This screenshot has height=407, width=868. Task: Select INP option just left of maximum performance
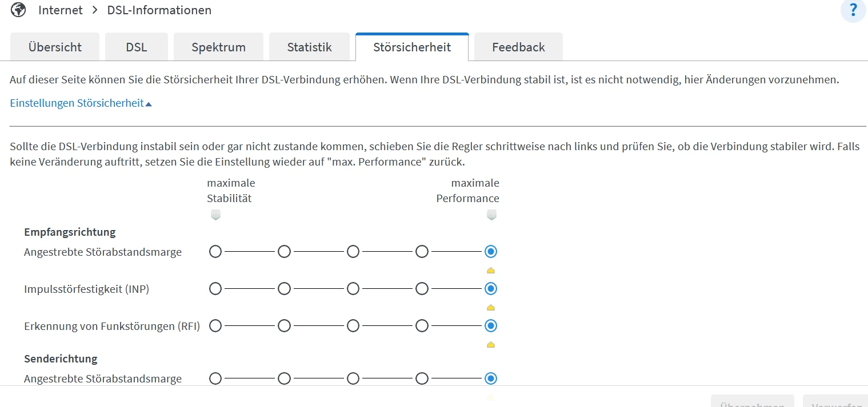tap(422, 289)
